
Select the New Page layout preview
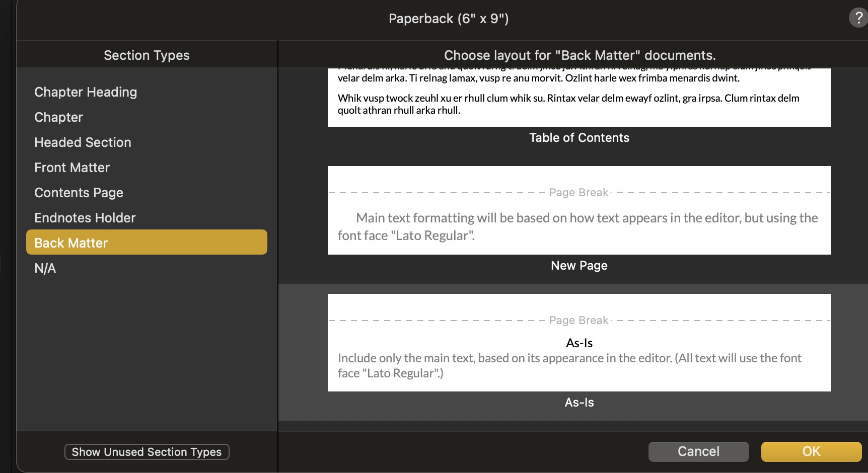pyautogui.click(x=579, y=210)
